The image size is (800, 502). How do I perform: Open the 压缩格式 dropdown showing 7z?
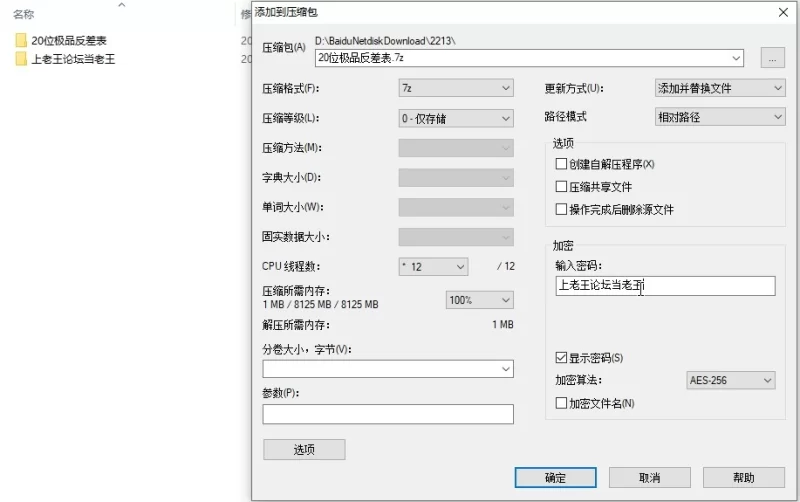pos(456,88)
